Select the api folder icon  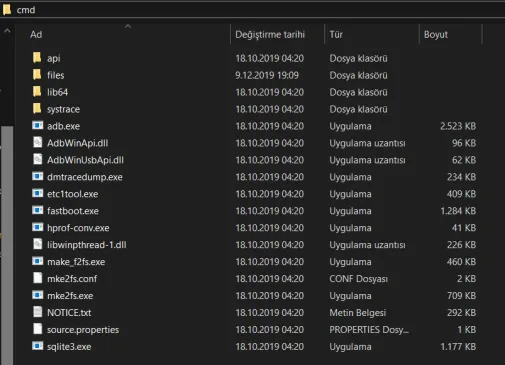click(x=37, y=58)
